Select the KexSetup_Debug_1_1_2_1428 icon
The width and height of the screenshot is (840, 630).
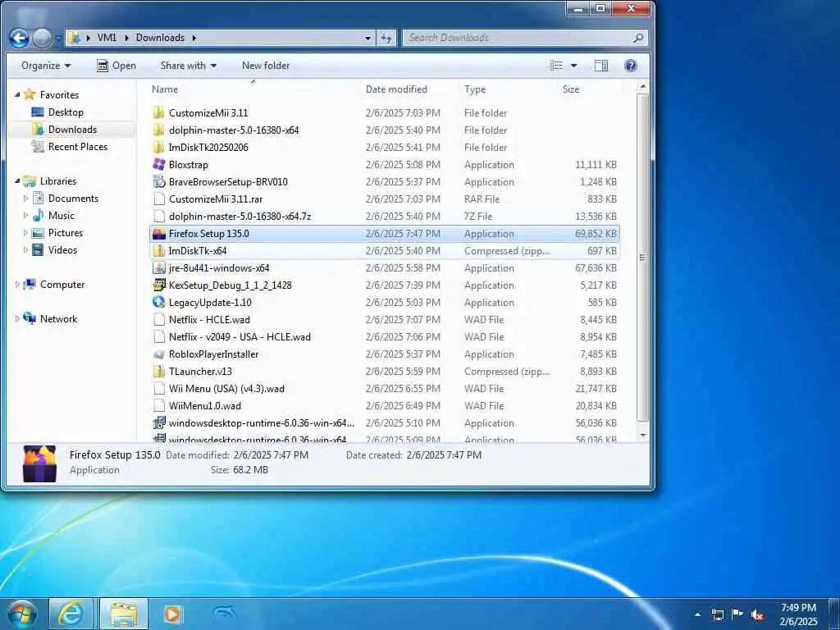tap(158, 285)
